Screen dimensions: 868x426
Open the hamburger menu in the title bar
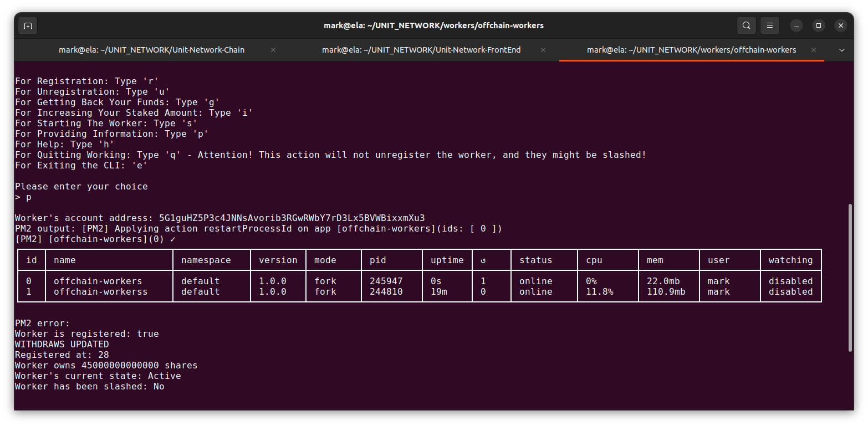[x=769, y=25]
